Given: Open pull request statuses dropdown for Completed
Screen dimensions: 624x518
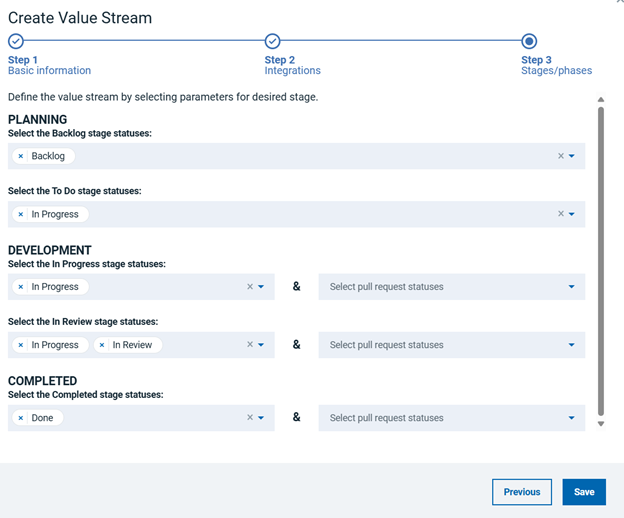Looking at the screenshot, I should (451, 418).
